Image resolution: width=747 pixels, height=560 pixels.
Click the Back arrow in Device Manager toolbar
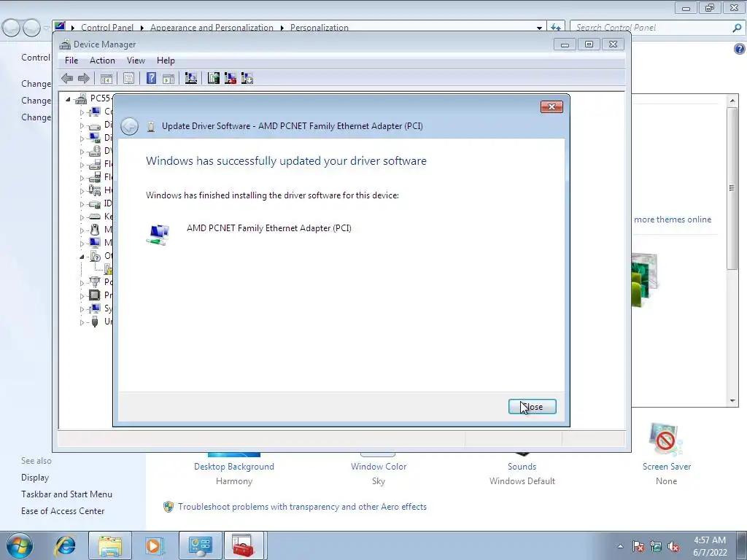[67, 78]
